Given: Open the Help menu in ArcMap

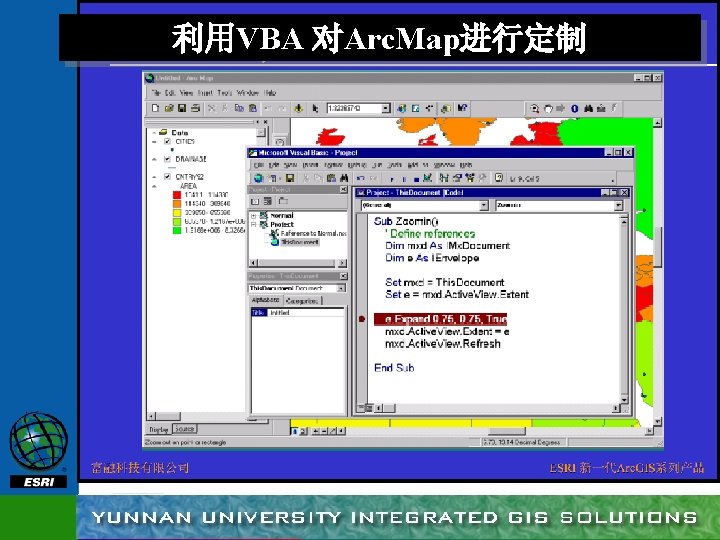Looking at the screenshot, I should (270, 93).
